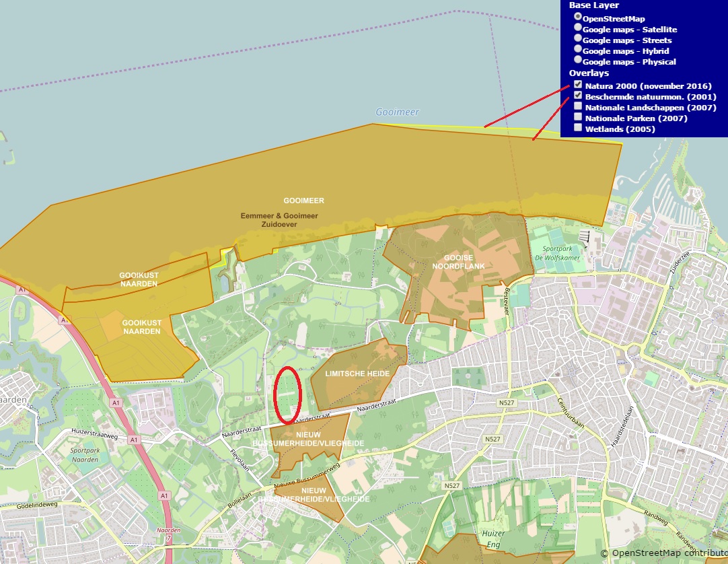Screen dimensions: 728x564
Task: Click the N527 road shield near Ceintuurbaan
Action: click(x=507, y=402)
